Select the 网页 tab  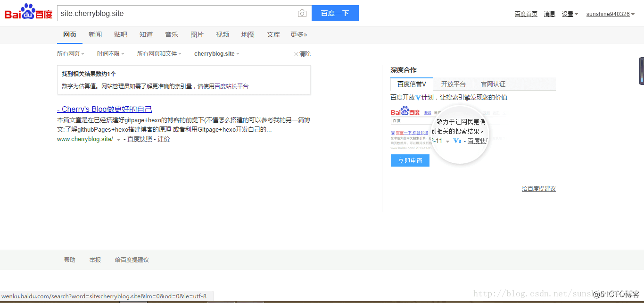(x=70, y=34)
